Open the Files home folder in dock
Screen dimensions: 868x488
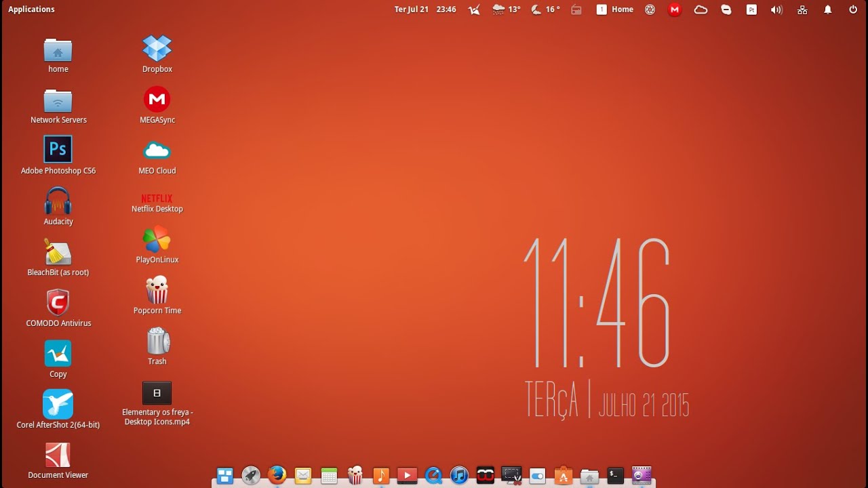(589, 476)
